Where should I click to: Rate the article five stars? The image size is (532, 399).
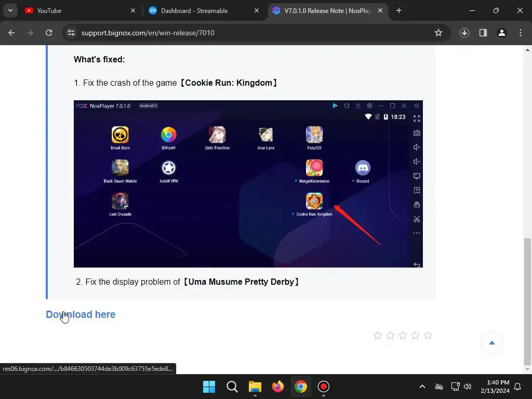pos(428,336)
